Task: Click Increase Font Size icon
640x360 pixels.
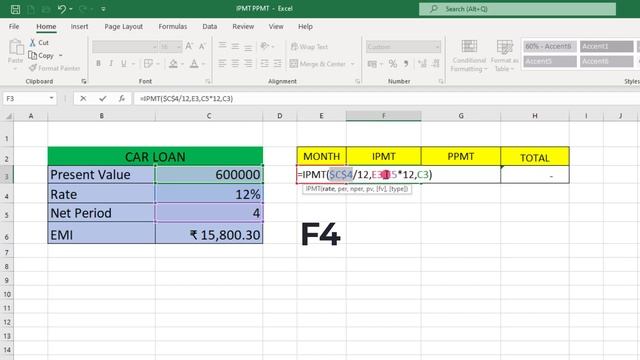Action: (189, 47)
